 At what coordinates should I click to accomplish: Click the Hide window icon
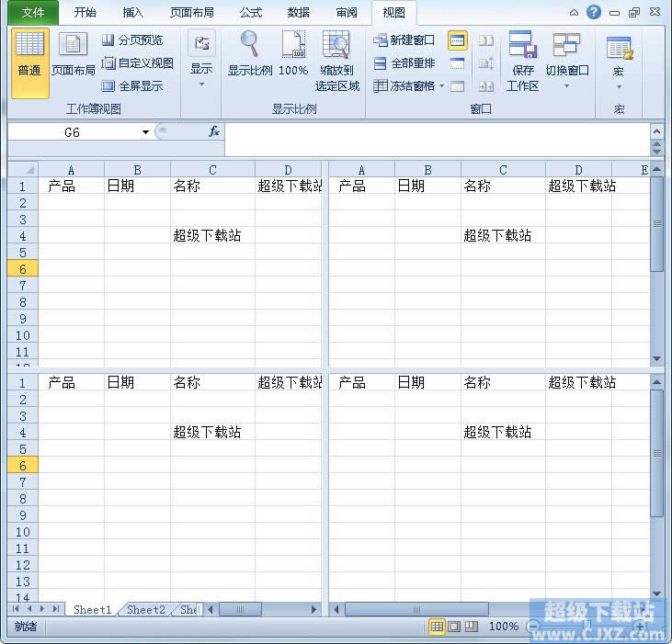[457, 63]
